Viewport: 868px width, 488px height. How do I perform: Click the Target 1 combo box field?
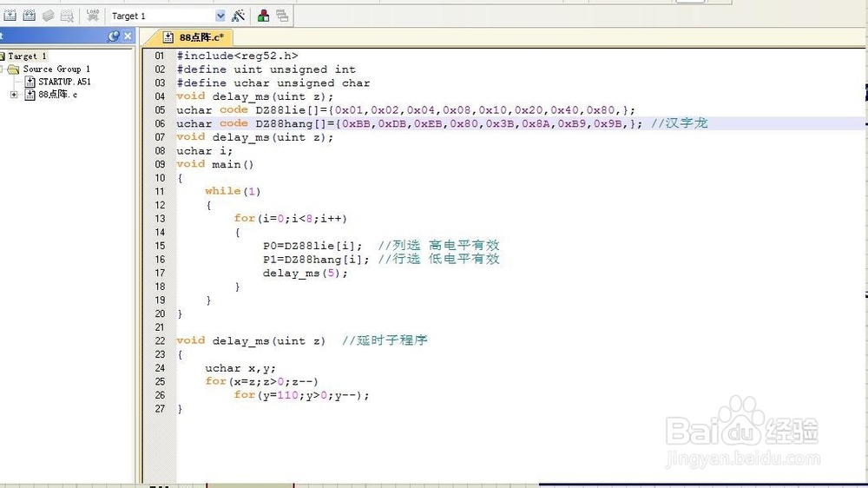[167, 16]
